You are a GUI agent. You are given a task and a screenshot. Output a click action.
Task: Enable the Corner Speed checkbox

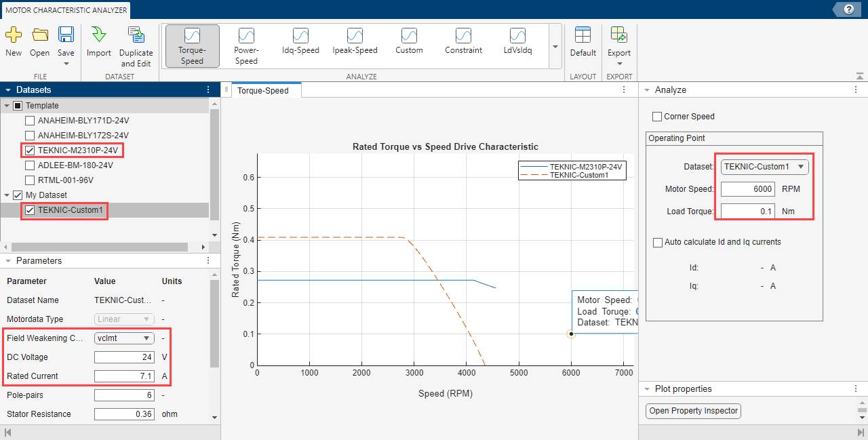[x=656, y=117]
